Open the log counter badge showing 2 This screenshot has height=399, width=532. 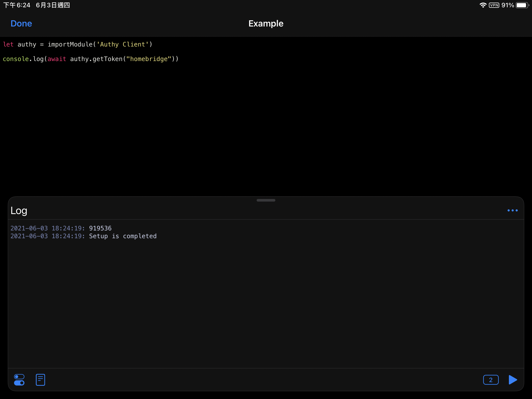click(x=491, y=380)
